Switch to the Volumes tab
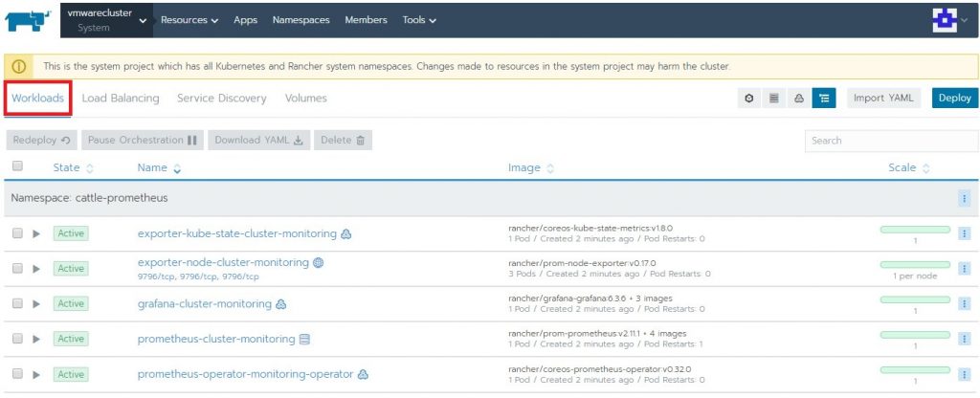 (x=305, y=99)
